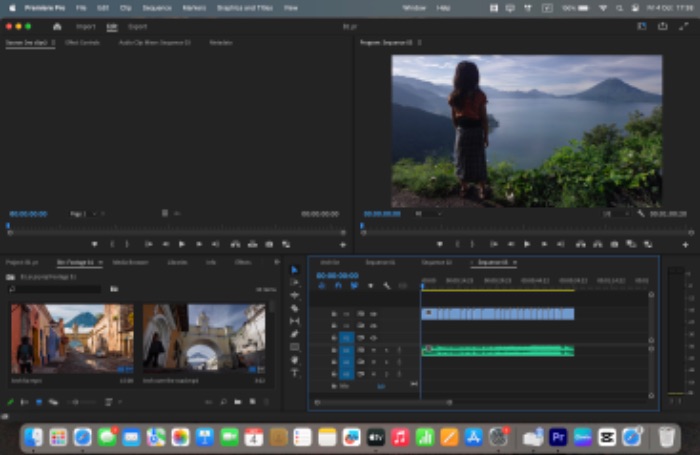Open Premiere Pro icon in the Dock
Image resolution: width=700 pixels, height=455 pixels.
click(558, 437)
